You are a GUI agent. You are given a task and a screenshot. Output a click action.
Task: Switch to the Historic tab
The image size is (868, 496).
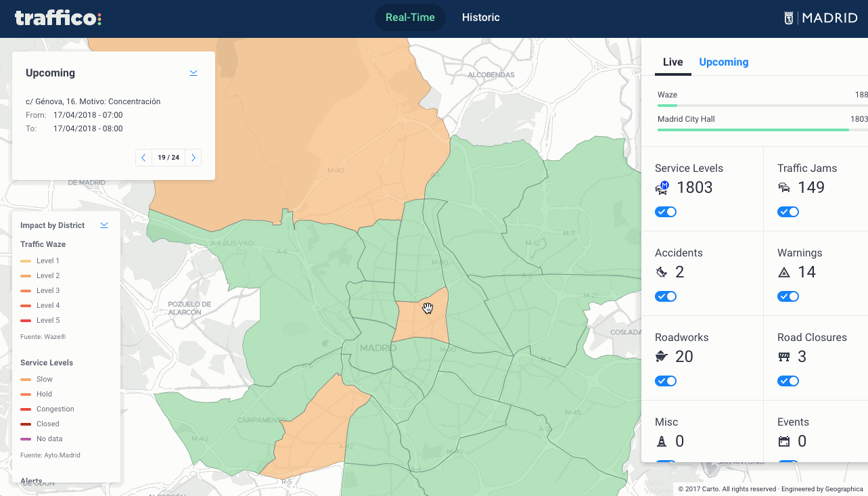pyautogui.click(x=480, y=17)
